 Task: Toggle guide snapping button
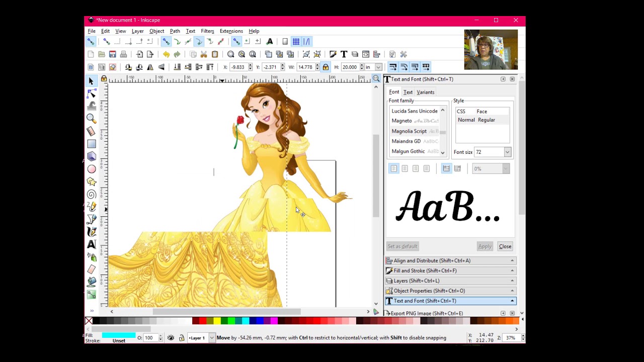[306, 42]
